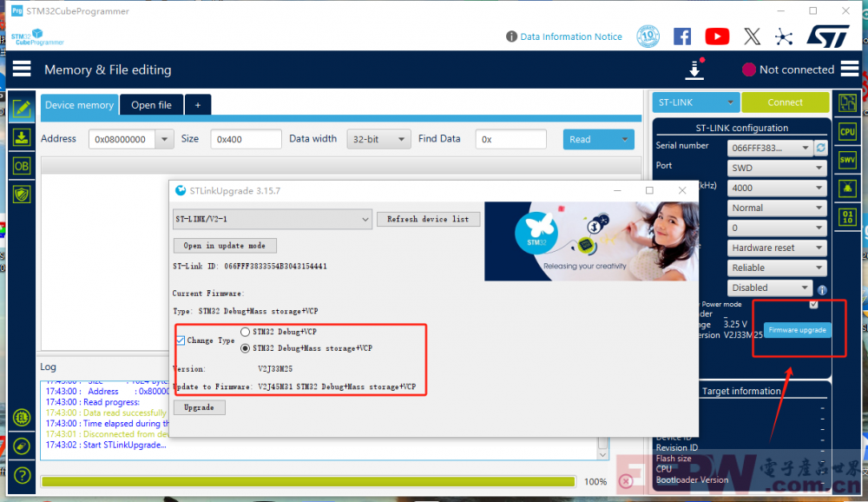Image resolution: width=868 pixels, height=502 pixels.
Task: Open the ST-LINK interface dropdown
Action: click(x=695, y=102)
